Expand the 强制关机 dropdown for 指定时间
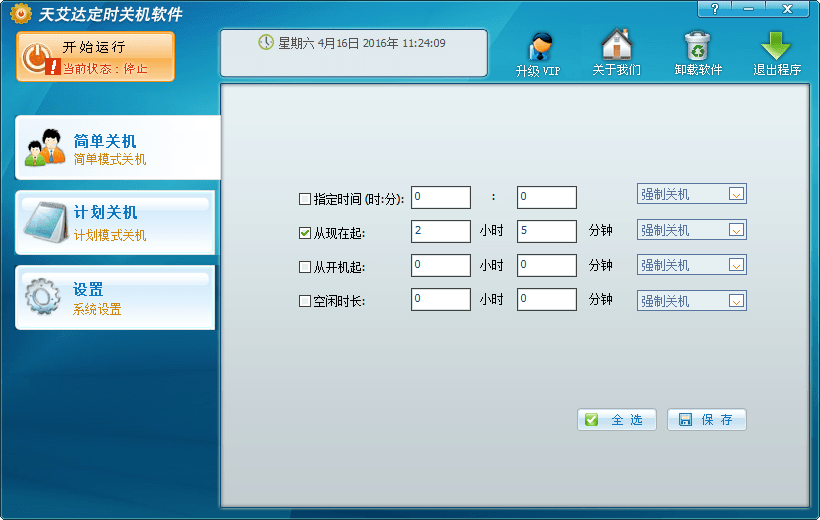820x520 pixels. (736, 195)
